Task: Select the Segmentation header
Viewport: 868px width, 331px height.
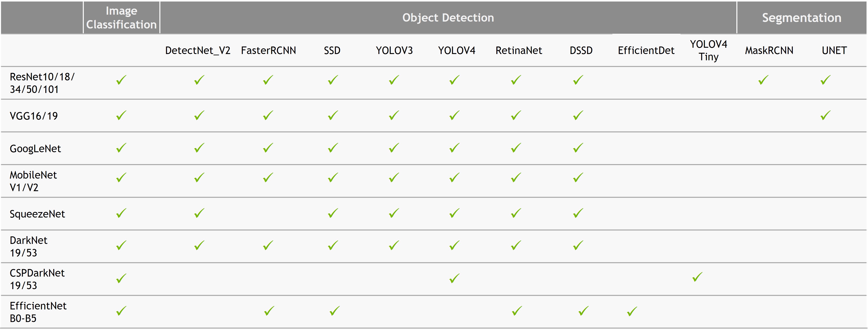Action: [x=801, y=18]
